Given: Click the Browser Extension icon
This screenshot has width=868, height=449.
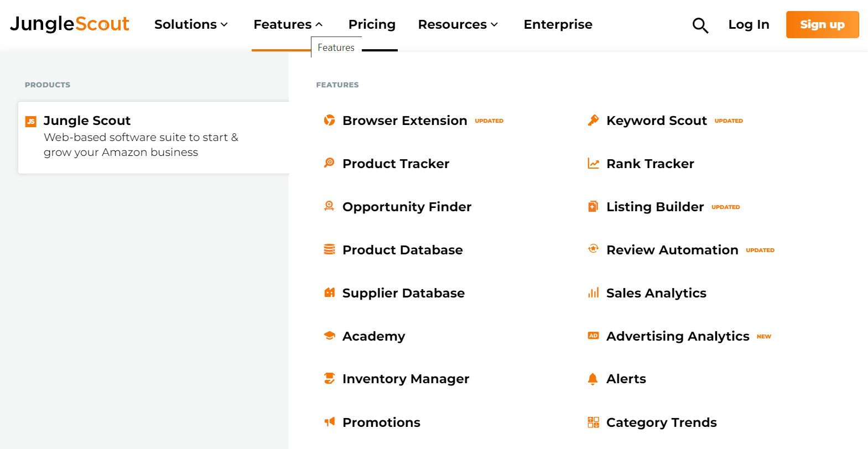Looking at the screenshot, I should [x=329, y=120].
